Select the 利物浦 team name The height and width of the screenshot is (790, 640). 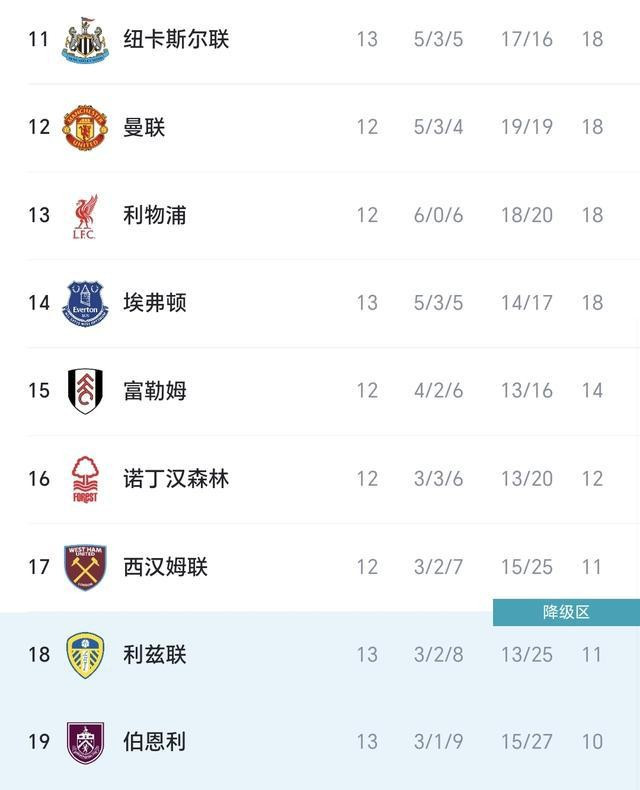(155, 215)
